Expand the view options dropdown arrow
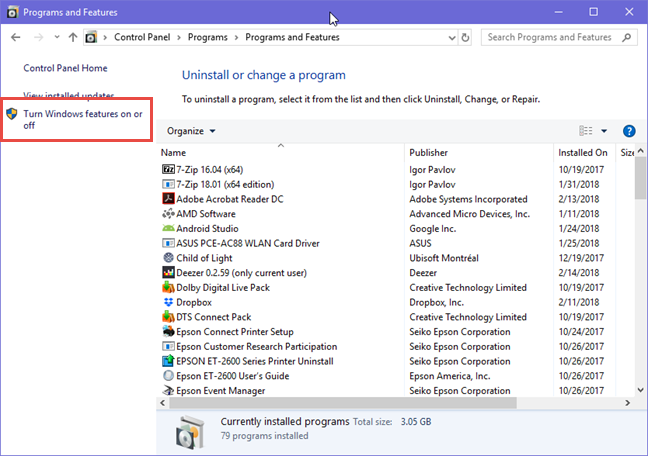 point(604,131)
